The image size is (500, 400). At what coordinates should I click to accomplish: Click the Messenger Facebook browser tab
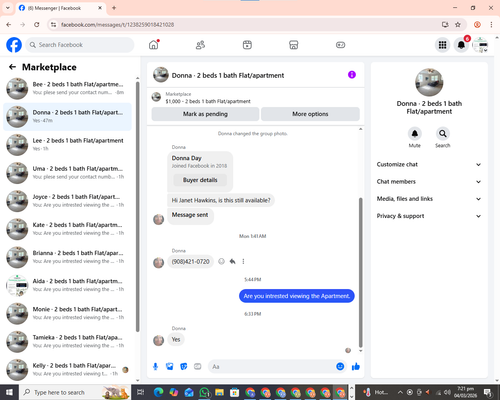point(61,8)
